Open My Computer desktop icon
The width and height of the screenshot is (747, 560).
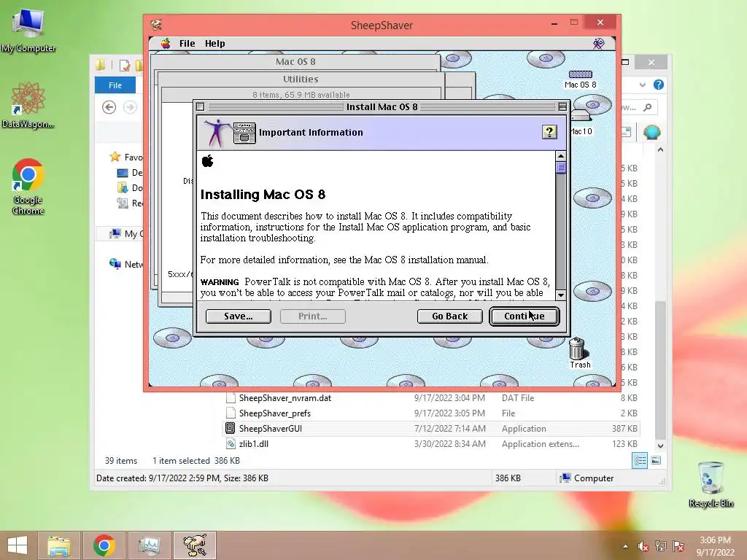point(28,30)
